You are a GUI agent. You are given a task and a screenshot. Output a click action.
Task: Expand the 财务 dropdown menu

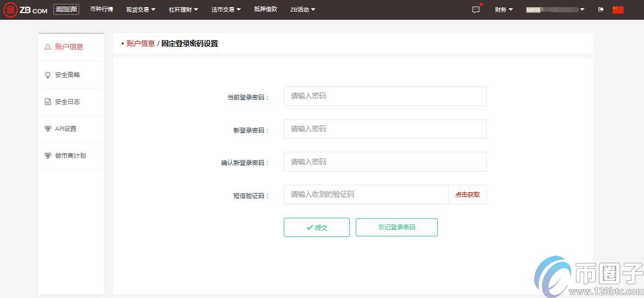pyautogui.click(x=503, y=9)
